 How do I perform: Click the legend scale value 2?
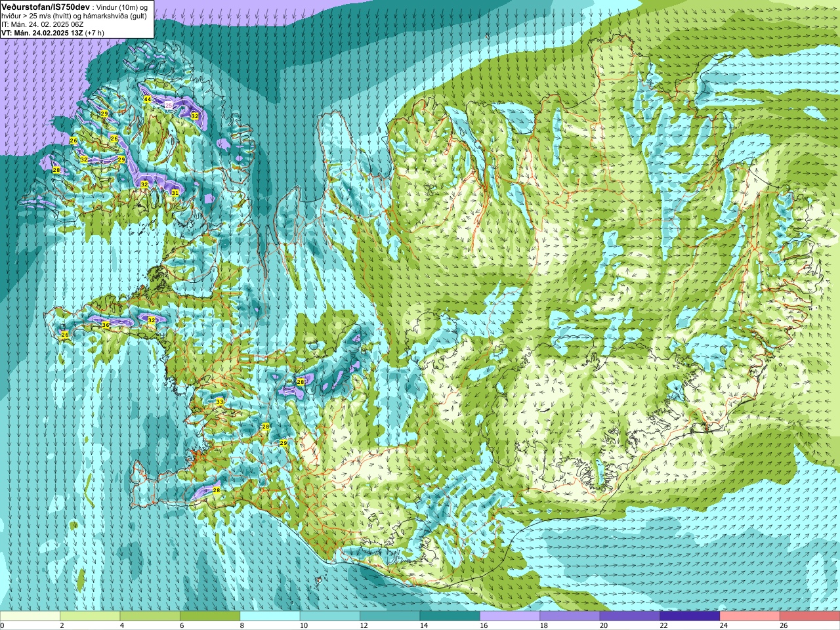(62, 626)
